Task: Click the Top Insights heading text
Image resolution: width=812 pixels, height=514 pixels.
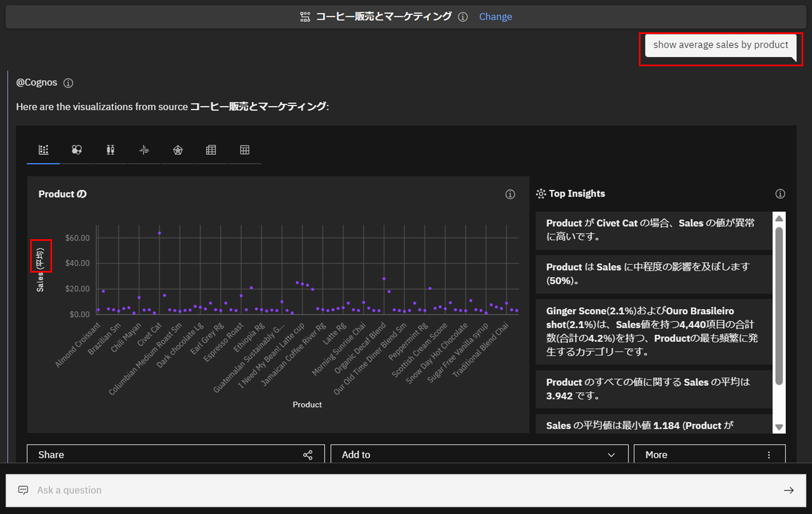Action: (x=577, y=194)
